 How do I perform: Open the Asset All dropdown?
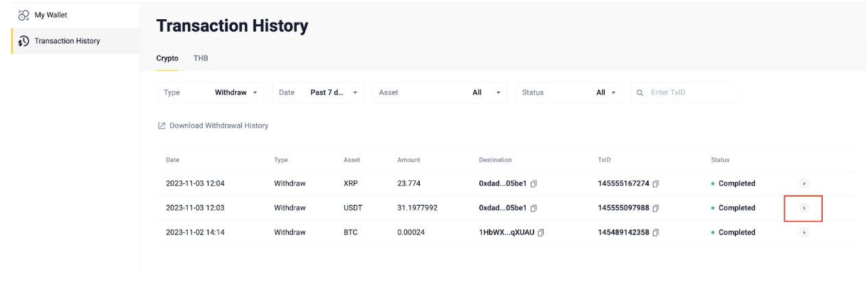(x=440, y=93)
